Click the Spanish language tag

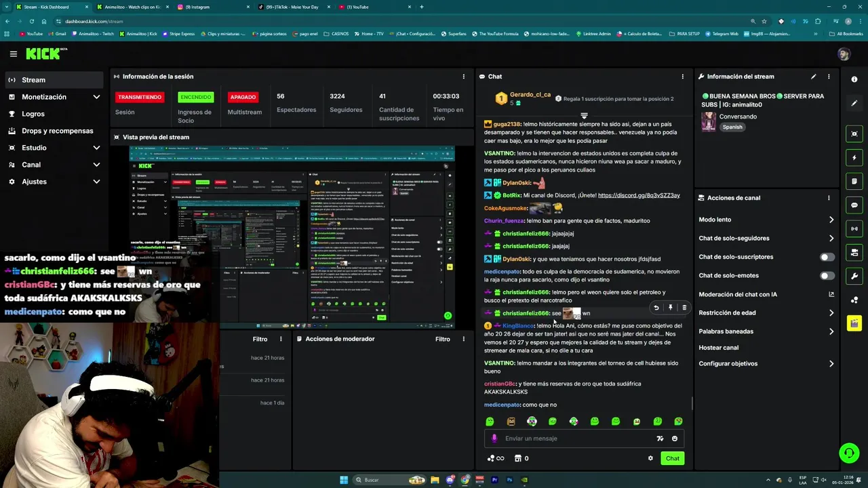[x=732, y=127]
